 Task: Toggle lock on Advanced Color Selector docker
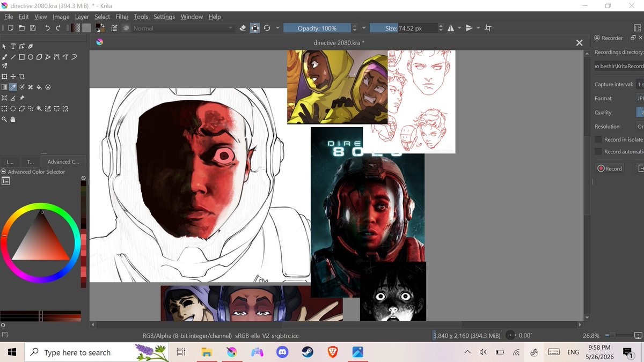coord(4,172)
